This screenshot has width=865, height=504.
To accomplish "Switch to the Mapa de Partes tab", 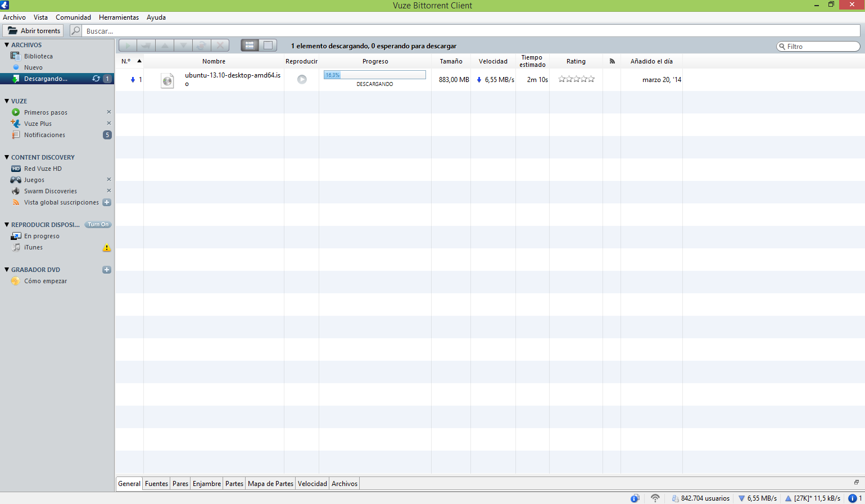I will [270, 484].
